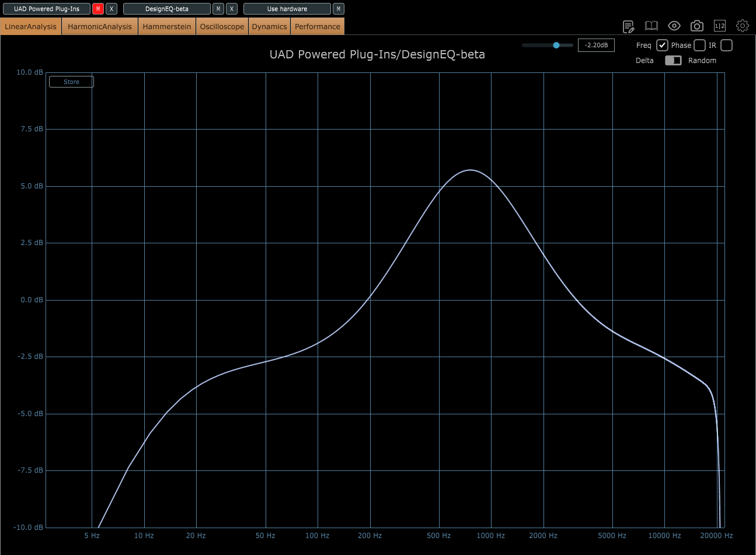Click the eye view icon
The image size is (756, 555).
pos(674,26)
